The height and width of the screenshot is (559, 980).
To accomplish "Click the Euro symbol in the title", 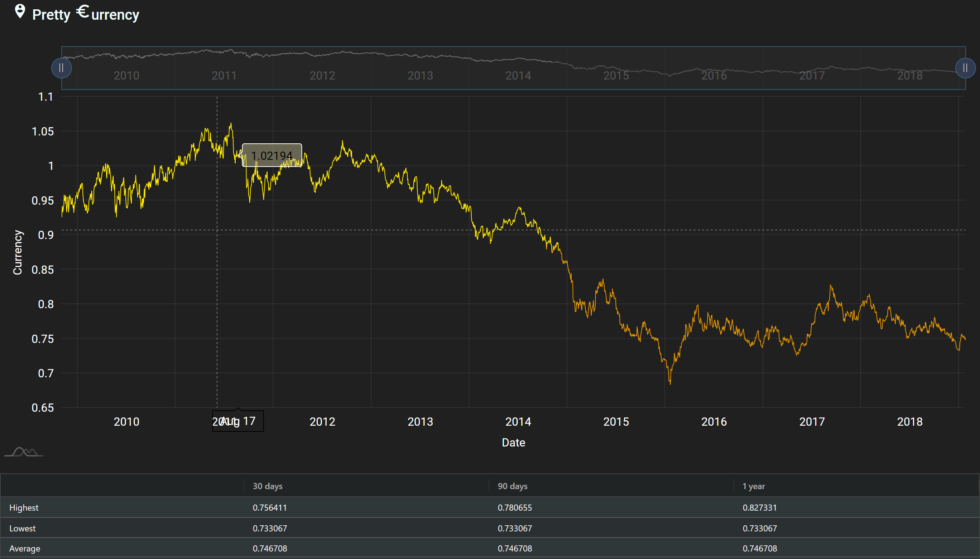I will pyautogui.click(x=82, y=11).
